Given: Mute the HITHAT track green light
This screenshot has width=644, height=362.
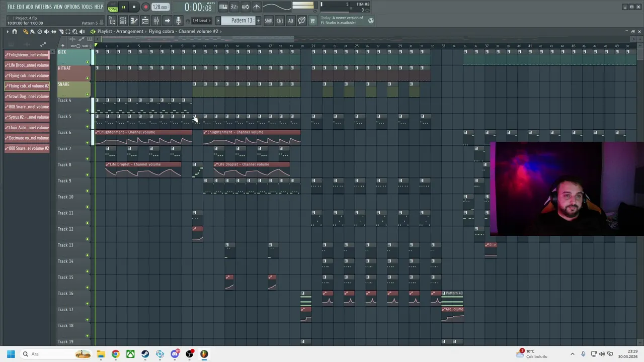Looking at the screenshot, I should click(x=88, y=78).
